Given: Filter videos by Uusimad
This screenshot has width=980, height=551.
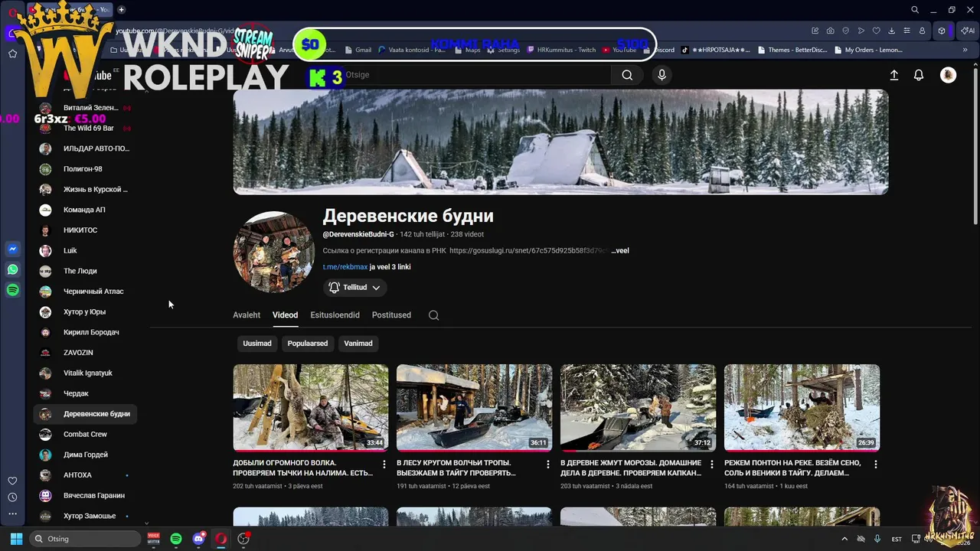Looking at the screenshot, I should point(257,344).
